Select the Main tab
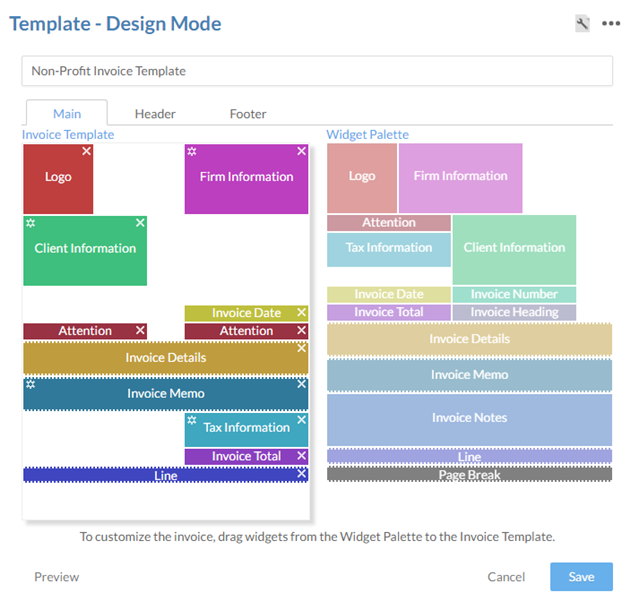The height and width of the screenshot is (609, 630). point(66,114)
